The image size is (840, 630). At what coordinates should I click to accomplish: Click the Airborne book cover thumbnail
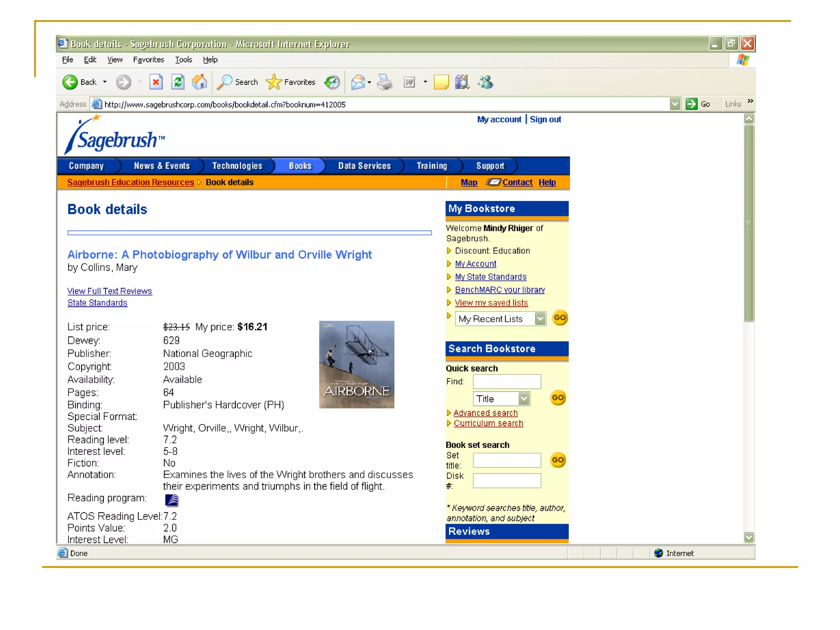(356, 364)
